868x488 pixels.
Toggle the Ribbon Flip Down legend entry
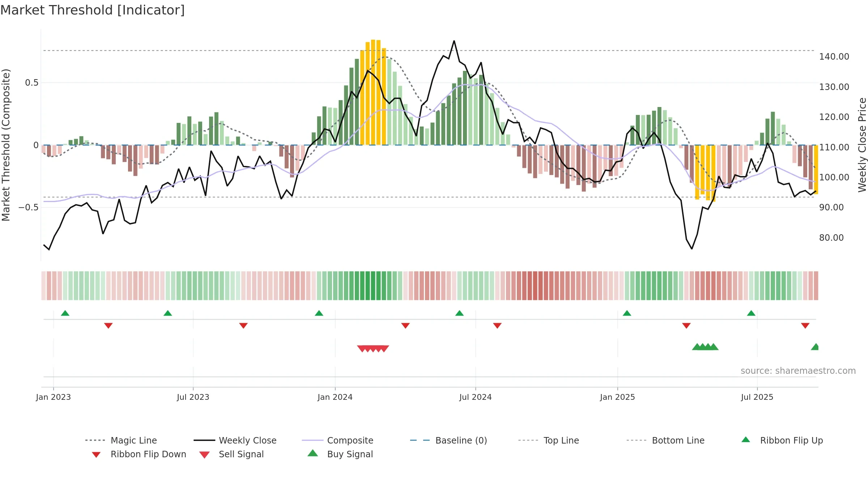pos(139,454)
